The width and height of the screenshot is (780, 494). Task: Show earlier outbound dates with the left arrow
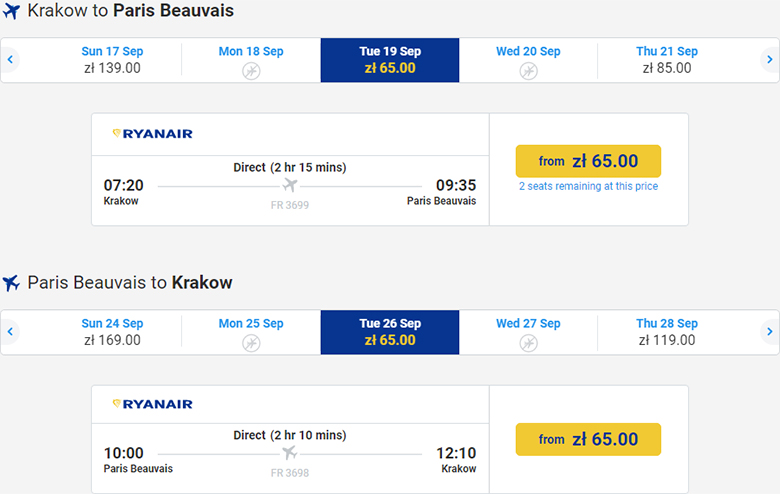tap(10, 60)
